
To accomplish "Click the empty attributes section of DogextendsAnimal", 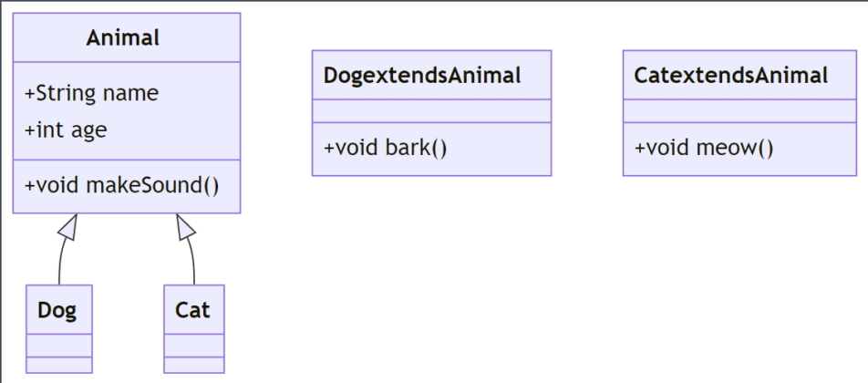I will pyautogui.click(x=432, y=111).
